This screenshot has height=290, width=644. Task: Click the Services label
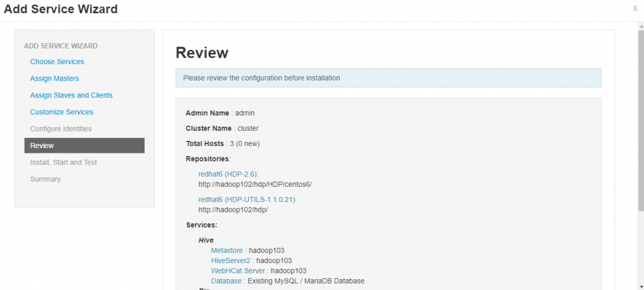(x=201, y=225)
